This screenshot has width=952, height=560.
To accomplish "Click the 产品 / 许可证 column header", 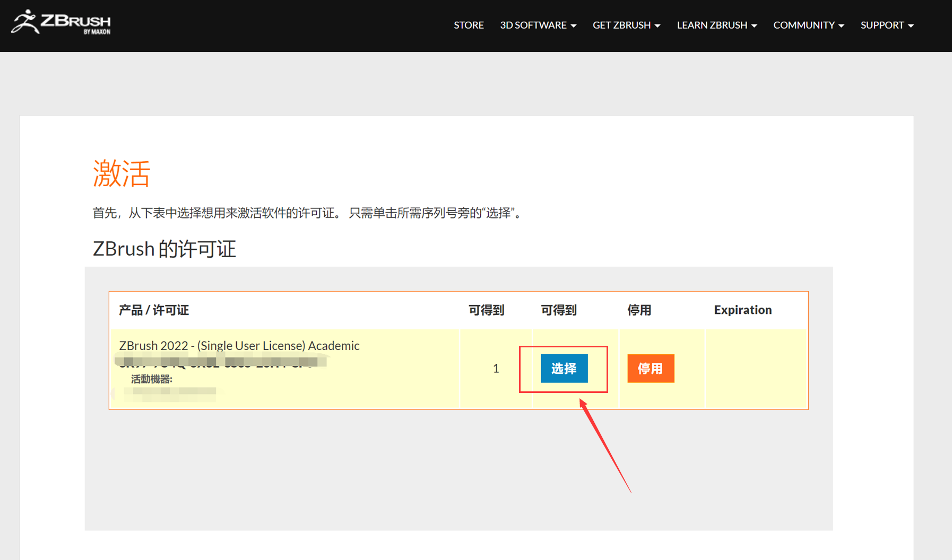I will coord(154,310).
